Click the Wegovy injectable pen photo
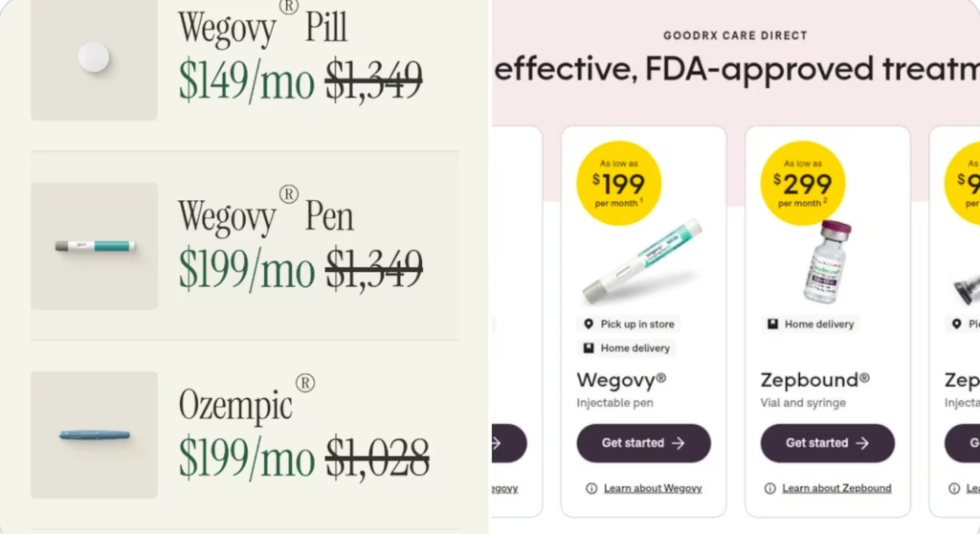980x534 pixels. pyautogui.click(x=642, y=262)
